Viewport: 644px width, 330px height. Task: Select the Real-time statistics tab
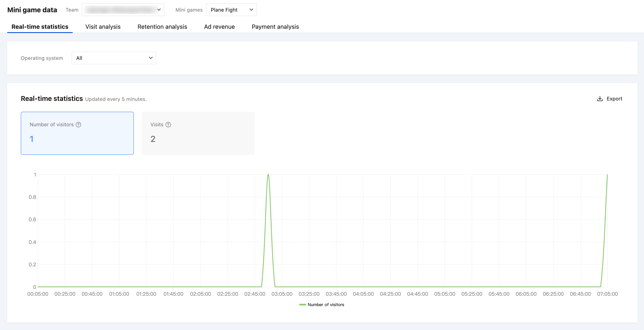[40, 27]
